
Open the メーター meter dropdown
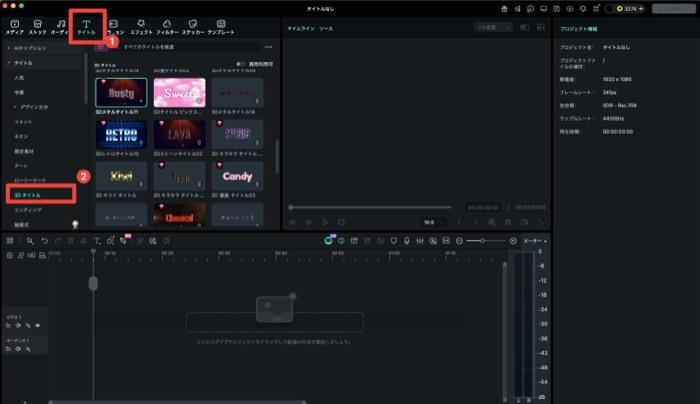[x=535, y=241]
